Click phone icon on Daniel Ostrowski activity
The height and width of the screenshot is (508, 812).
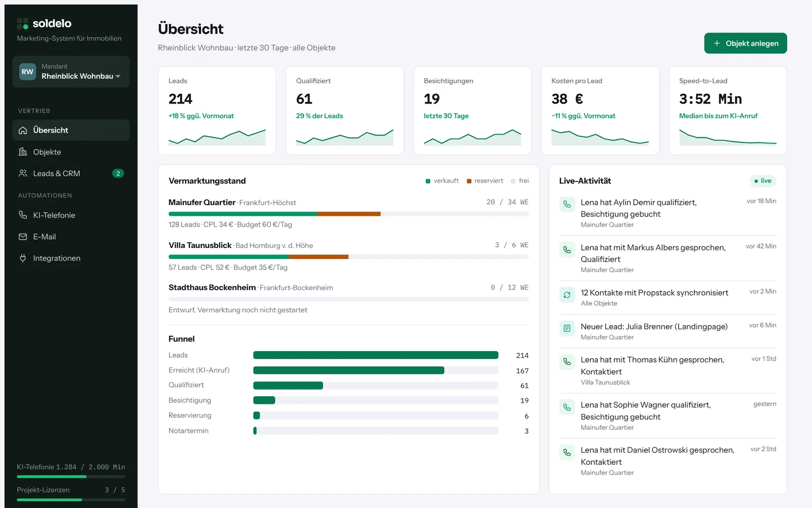coord(567,452)
